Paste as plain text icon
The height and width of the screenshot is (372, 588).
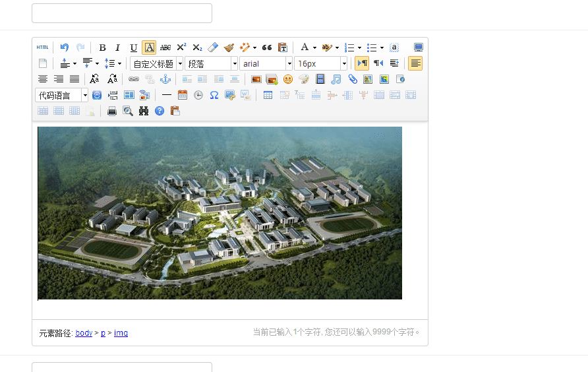[283, 47]
